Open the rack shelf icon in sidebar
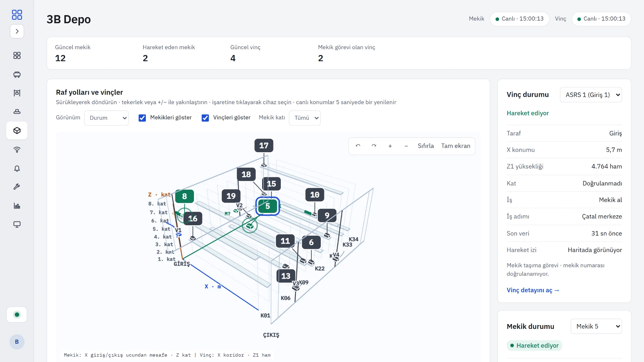644x362 pixels. (17, 93)
